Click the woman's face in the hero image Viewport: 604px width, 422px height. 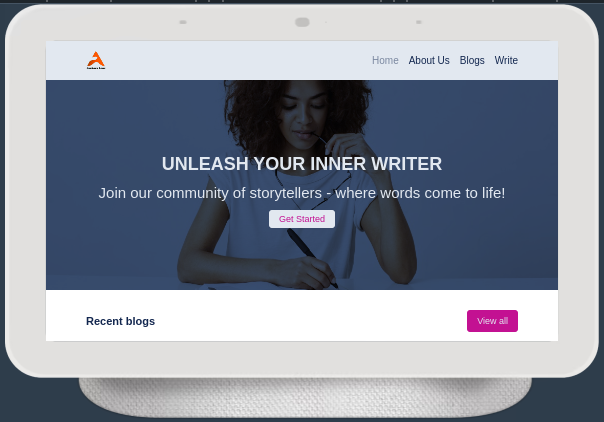click(x=304, y=114)
